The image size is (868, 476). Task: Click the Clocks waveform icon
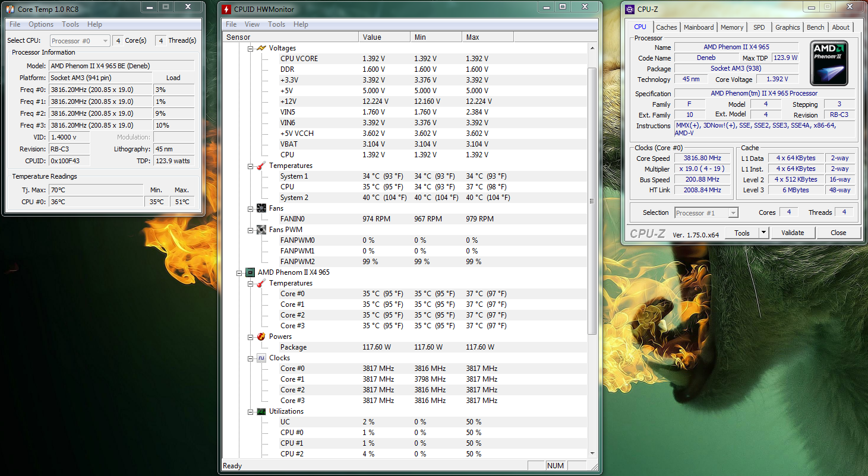pyautogui.click(x=261, y=358)
